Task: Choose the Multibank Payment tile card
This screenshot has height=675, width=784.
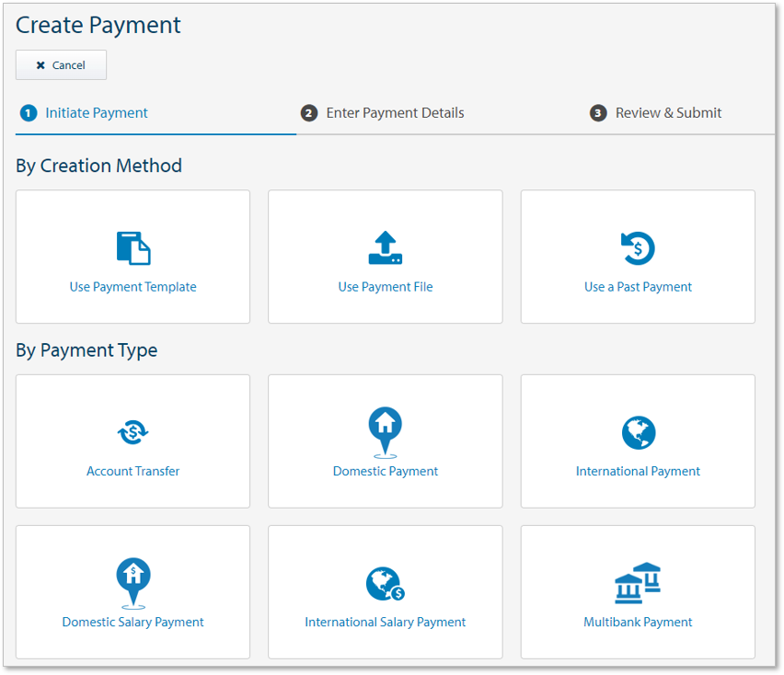Action: tap(638, 591)
